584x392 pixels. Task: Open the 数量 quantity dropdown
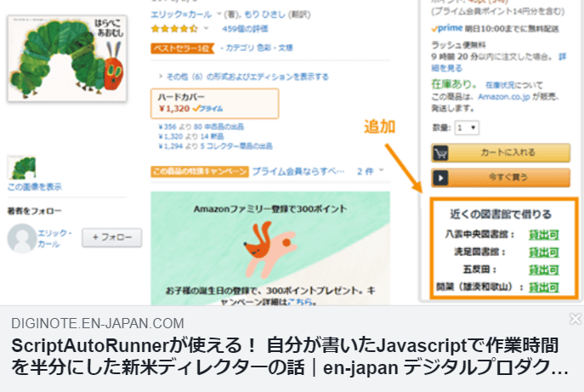[467, 128]
